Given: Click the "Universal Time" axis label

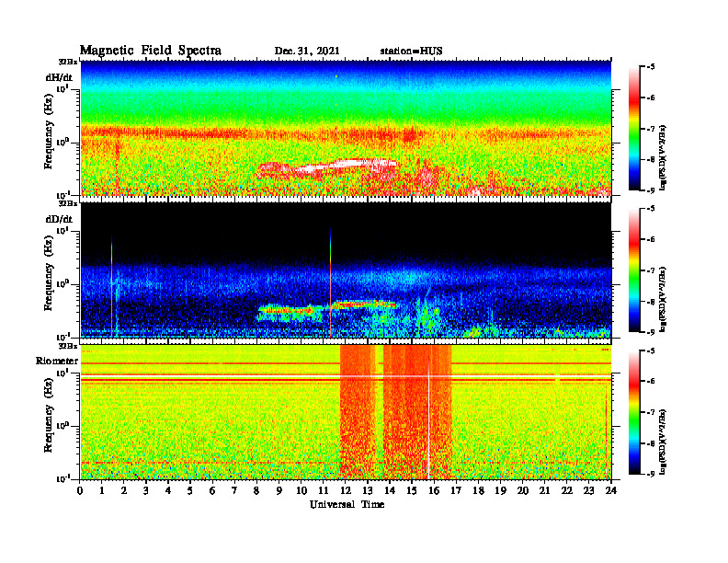Looking at the screenshot, I should pyautogui.click(x=347, y=504).
